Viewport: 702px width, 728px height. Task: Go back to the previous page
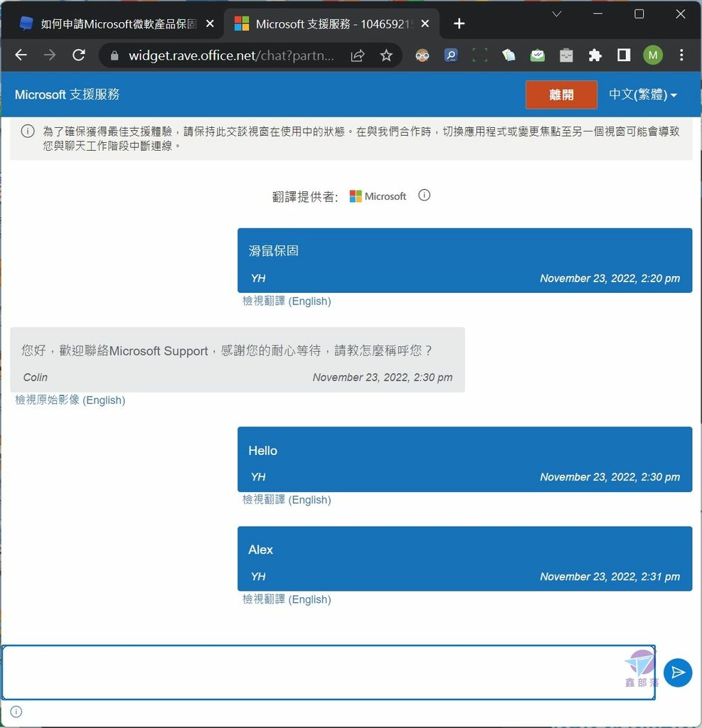[x=21, y=55]
